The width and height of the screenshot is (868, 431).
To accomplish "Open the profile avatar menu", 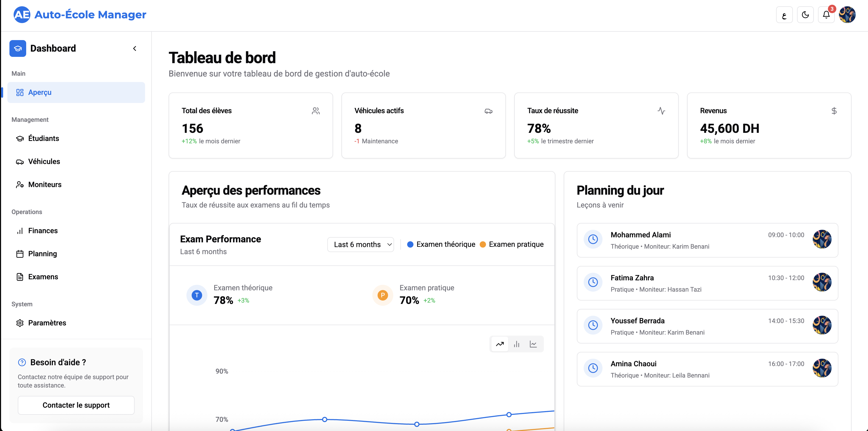I will point(848,14).
